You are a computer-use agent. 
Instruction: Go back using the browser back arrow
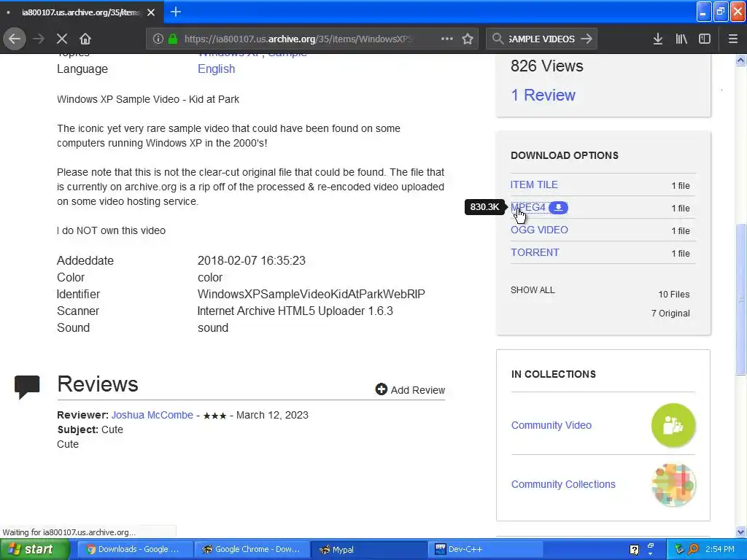[x=15, y=39]
